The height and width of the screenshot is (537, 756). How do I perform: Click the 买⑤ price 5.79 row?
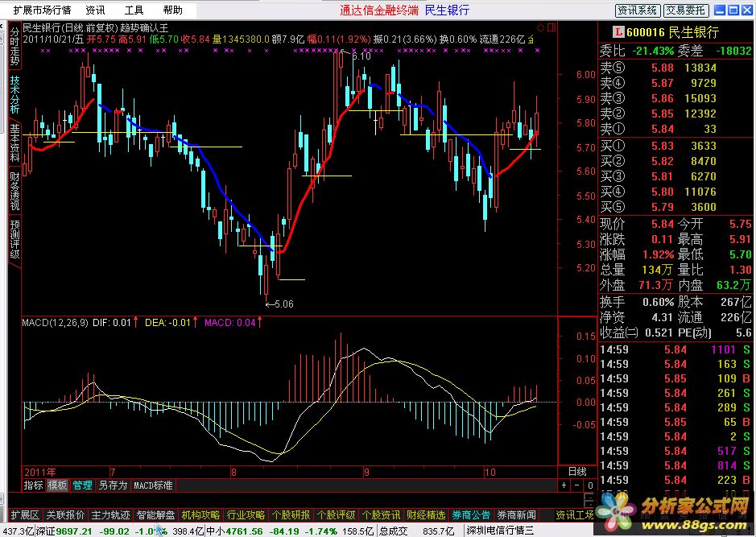tap(676, 207)
